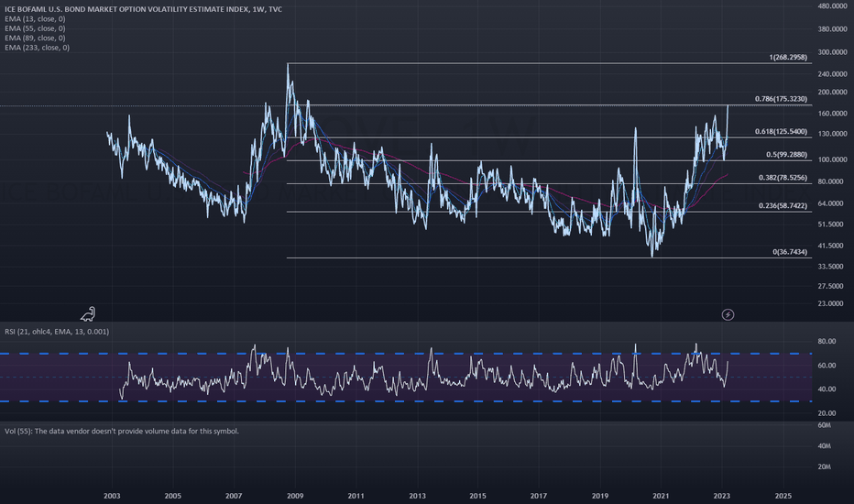Screen dimensions: 854x504
Task: Click the Vol (55) no volume data message
Action: pos(122,431)
